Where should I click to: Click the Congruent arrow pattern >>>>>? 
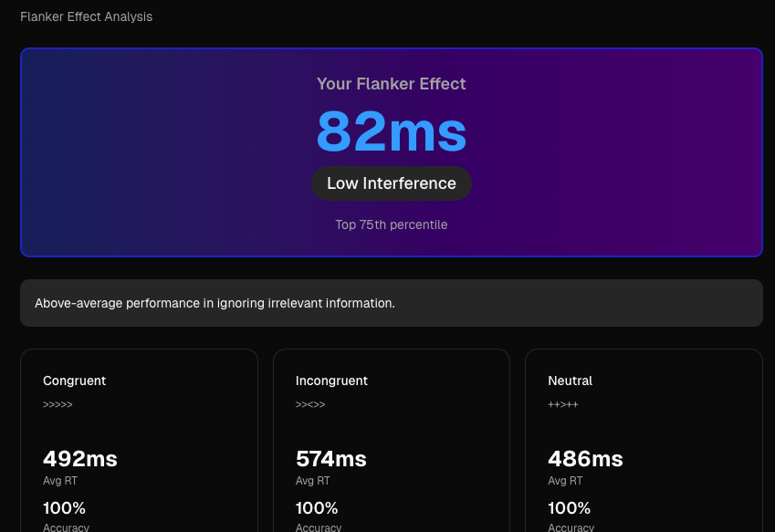click(x=58, y=404)
